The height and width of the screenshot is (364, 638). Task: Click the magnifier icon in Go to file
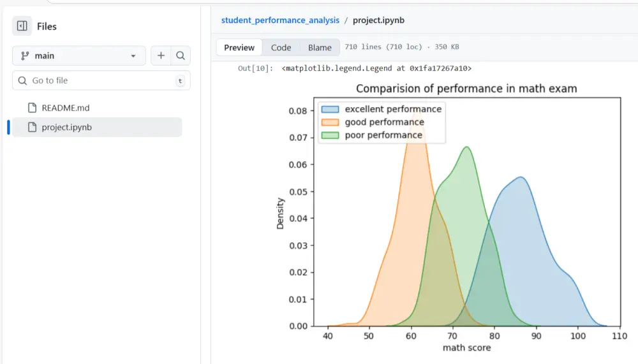(x=23, y=80)
